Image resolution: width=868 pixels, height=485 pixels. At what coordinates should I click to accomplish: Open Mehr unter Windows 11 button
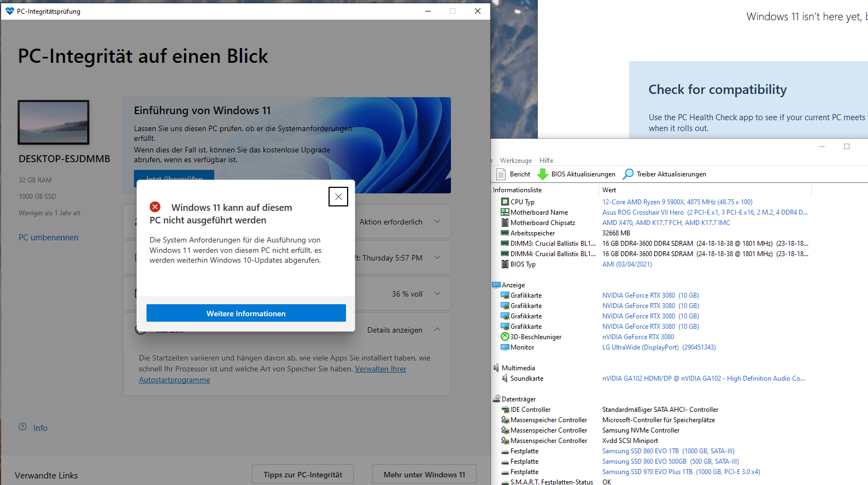(424, 474)
